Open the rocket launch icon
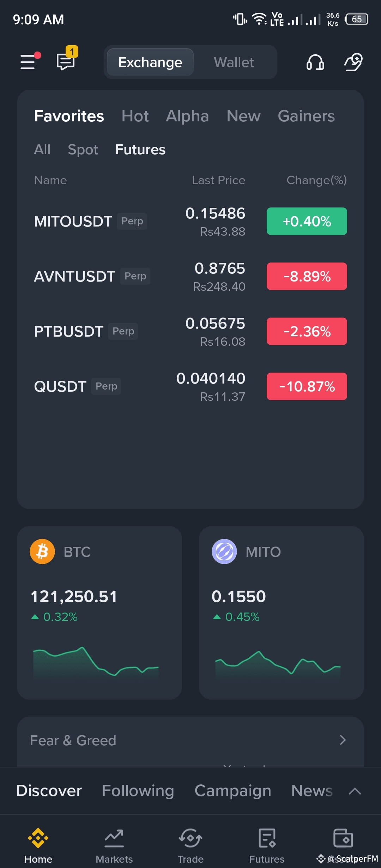This screenshot has width=381, height=868. point(353,62)
